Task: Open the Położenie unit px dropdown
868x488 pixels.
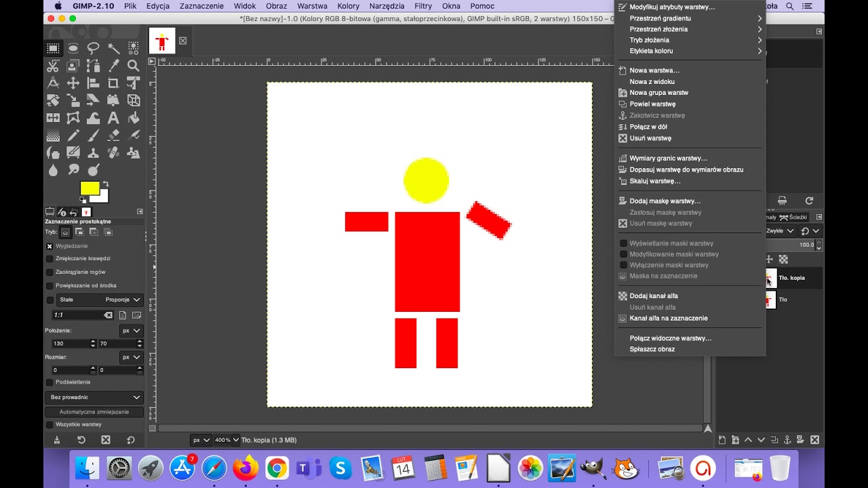Action: (x=131, y=331)
